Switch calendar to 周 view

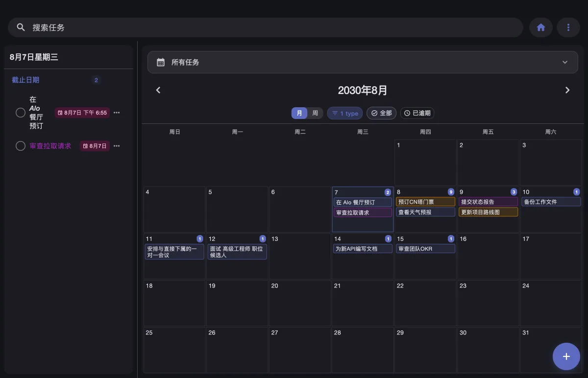[315, 113]
